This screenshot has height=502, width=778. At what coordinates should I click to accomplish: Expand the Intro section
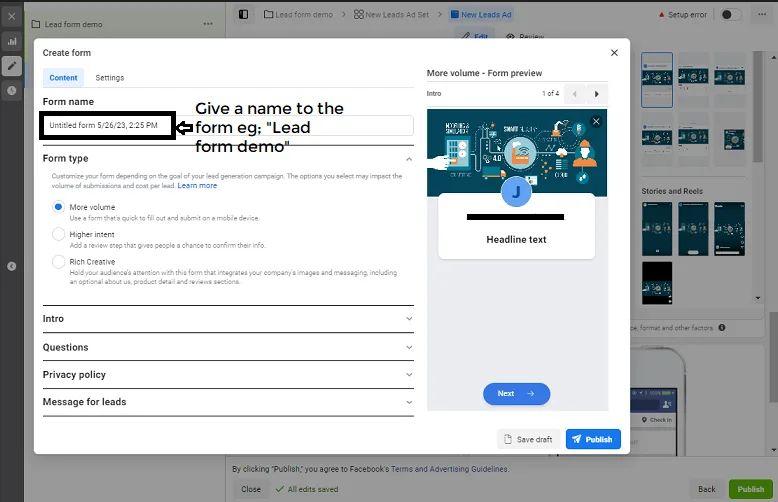click(228, 319)
